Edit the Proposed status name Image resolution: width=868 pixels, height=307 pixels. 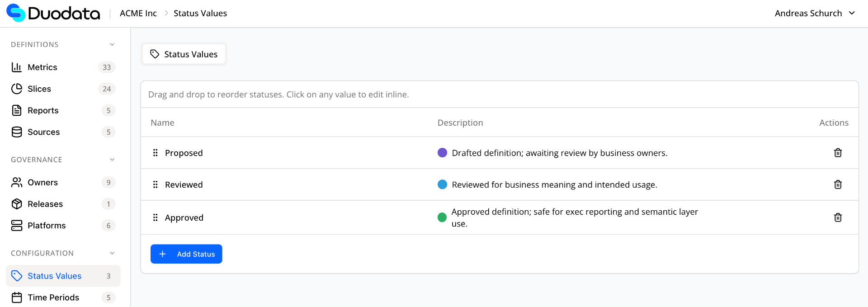pos(184,153)
